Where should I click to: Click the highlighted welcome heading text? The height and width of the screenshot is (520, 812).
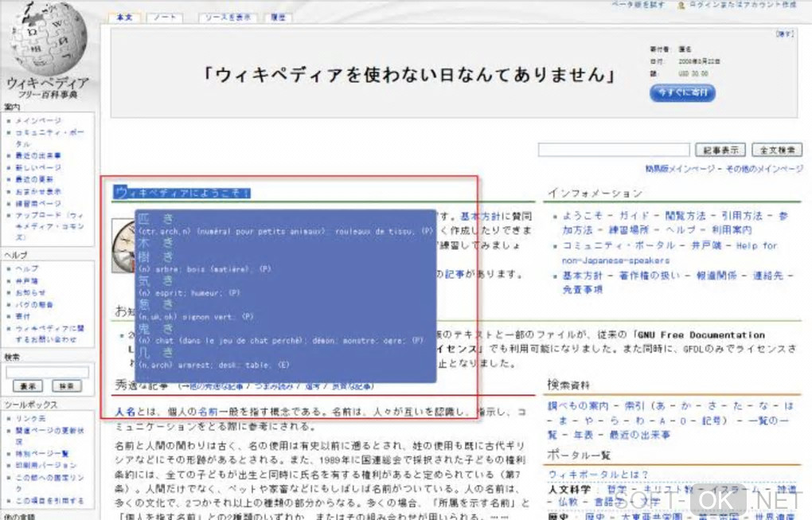click(x=182, y=193)
